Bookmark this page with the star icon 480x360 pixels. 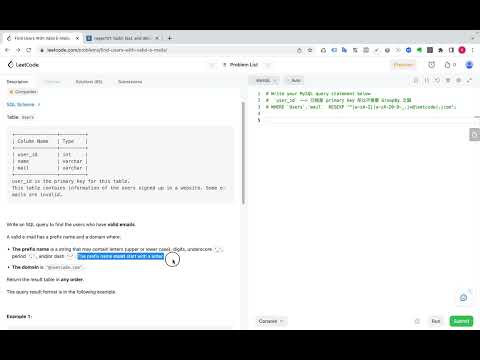click(310, 50)
